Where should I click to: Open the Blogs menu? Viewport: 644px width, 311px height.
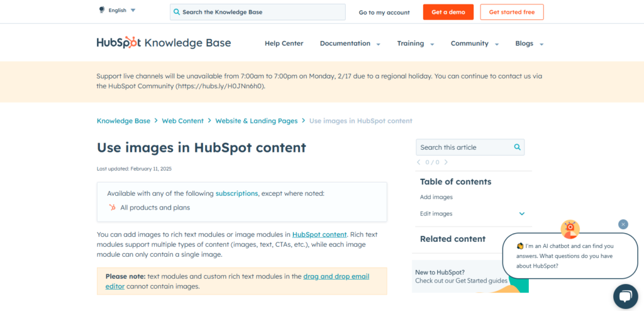(524, 43)
